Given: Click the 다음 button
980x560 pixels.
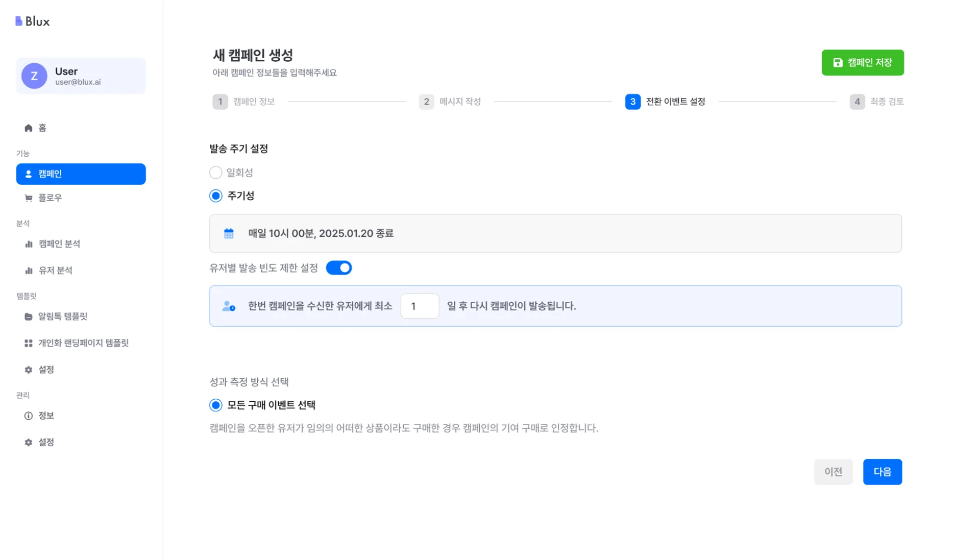Looking at the screenshot, I should click(882, 472).
